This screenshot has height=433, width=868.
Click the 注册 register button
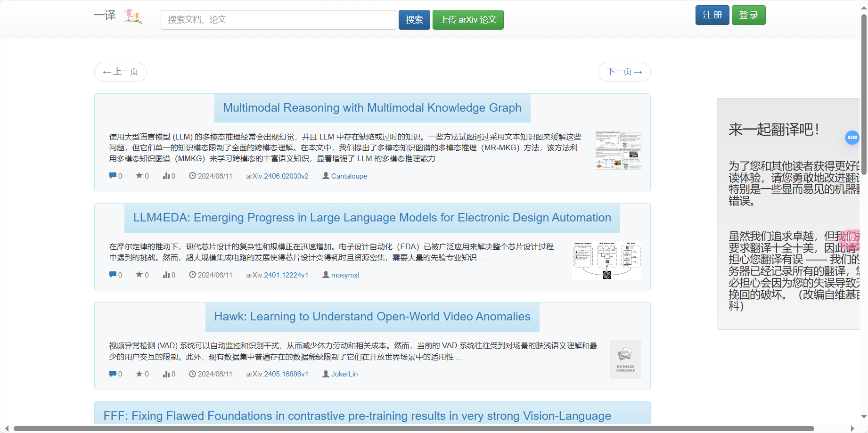click(712, 15)
